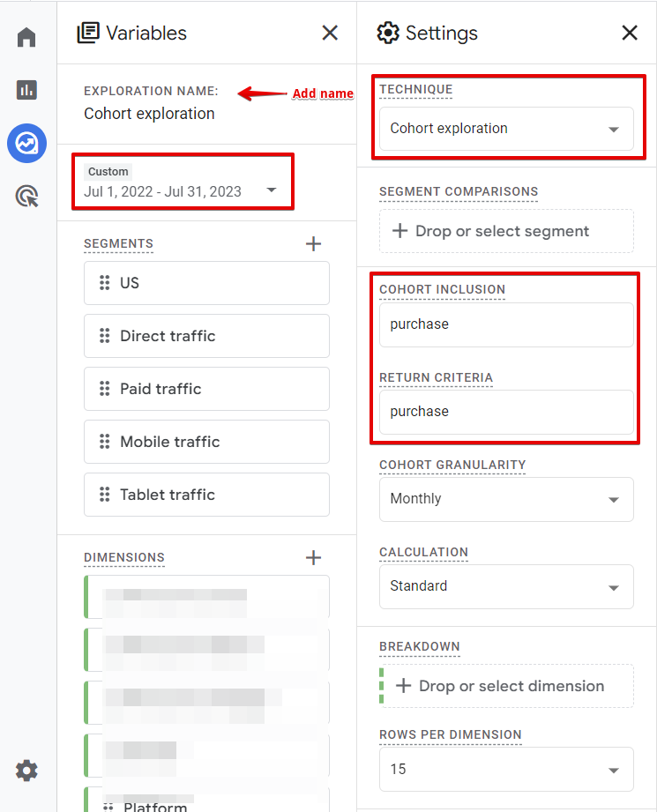Click the SEGMENTS heading label
This screenshot has height=812, width=657.
pyautogui.click(x=119, y=243)
